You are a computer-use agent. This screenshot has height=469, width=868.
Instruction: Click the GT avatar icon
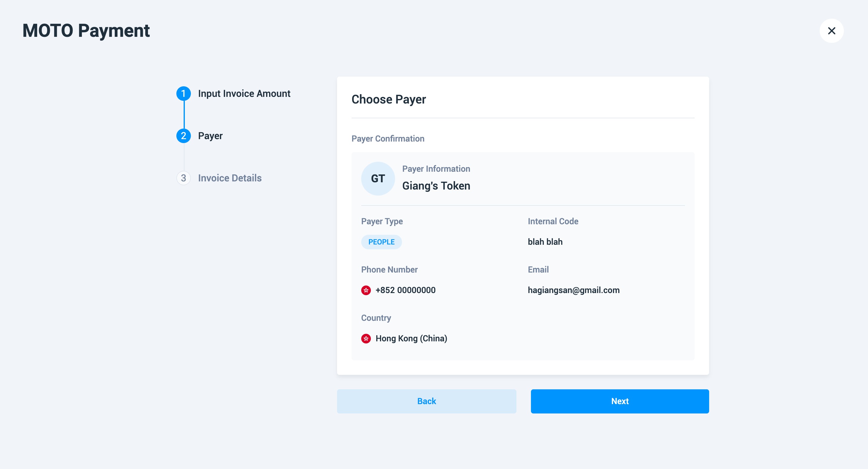(x=378, y=178)
